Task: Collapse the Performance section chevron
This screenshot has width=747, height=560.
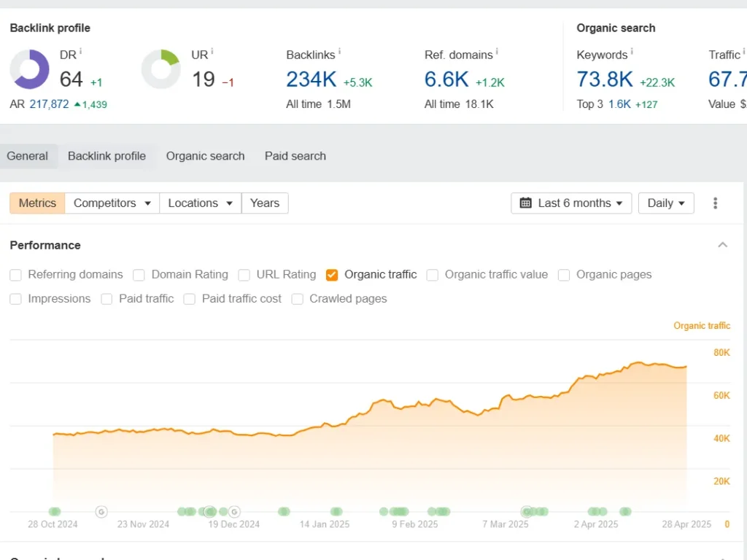Action: click(723, 245)
